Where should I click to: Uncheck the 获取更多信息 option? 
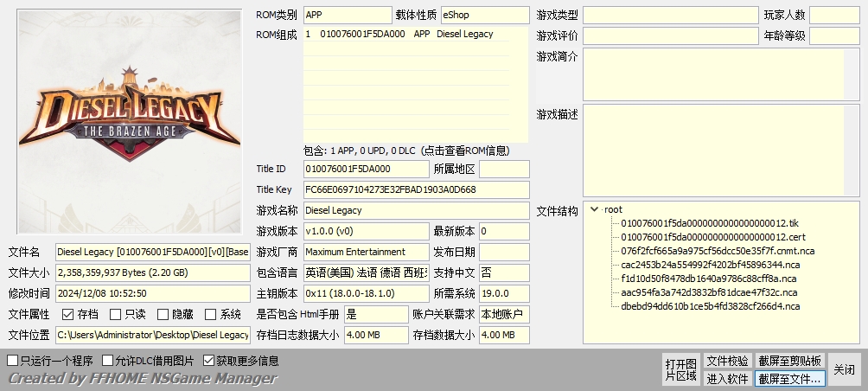click(208, 361)
